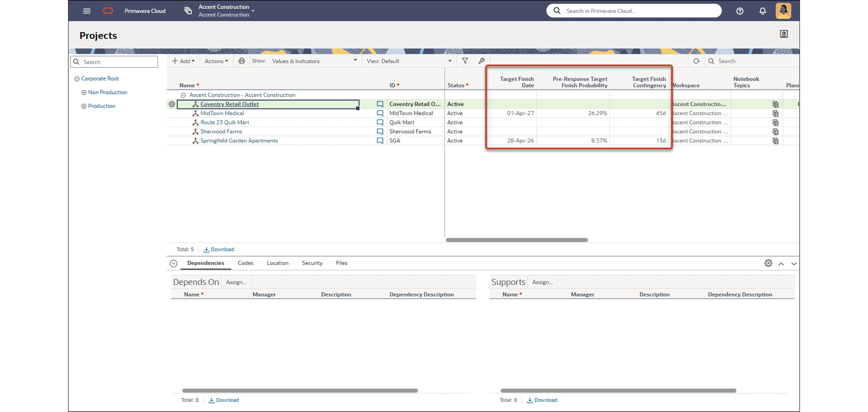This screenshot has width=868, height=412.
Task: Open notebook topics icon for MidTown Medical
Action: [775, 114]
